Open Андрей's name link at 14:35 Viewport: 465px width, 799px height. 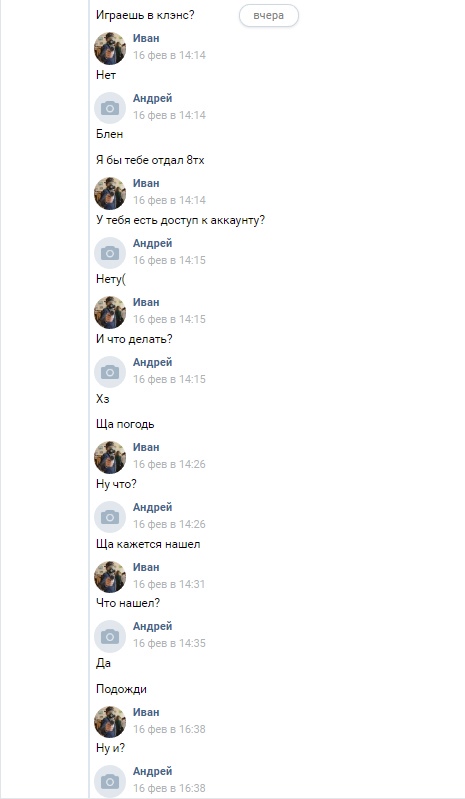(153, 626)
